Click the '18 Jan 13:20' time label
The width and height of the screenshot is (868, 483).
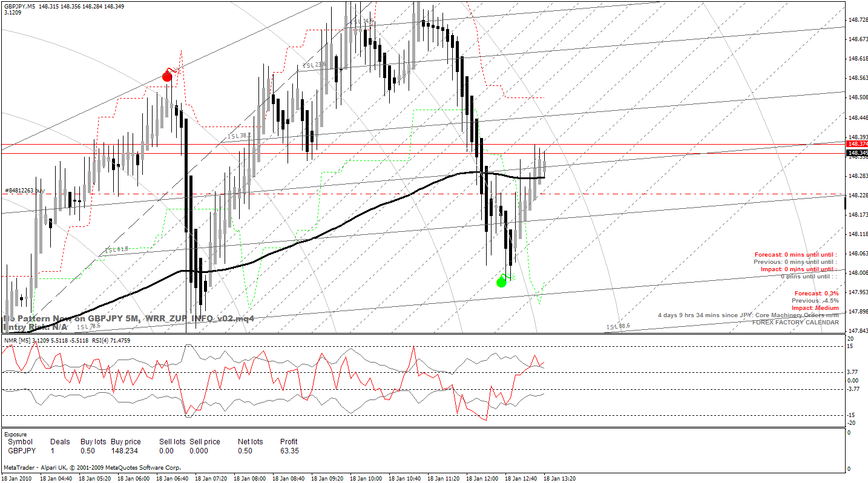[x=560, y=478]
